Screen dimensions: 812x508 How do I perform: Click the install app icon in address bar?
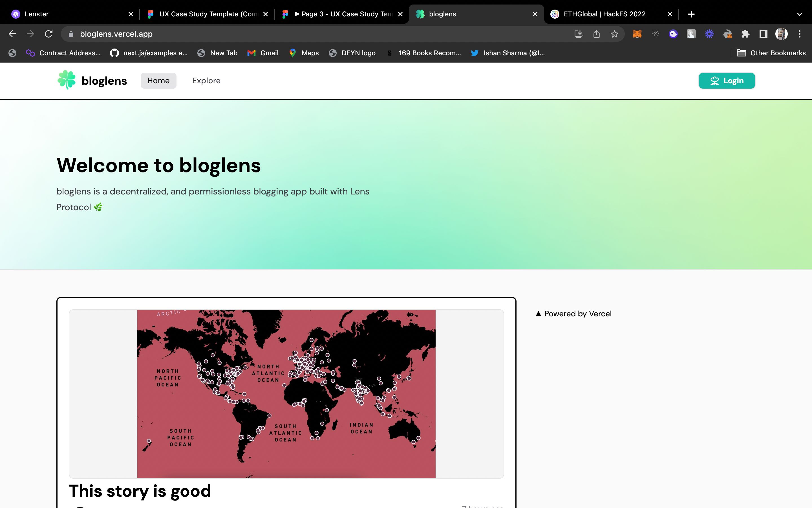pos(578,34)
